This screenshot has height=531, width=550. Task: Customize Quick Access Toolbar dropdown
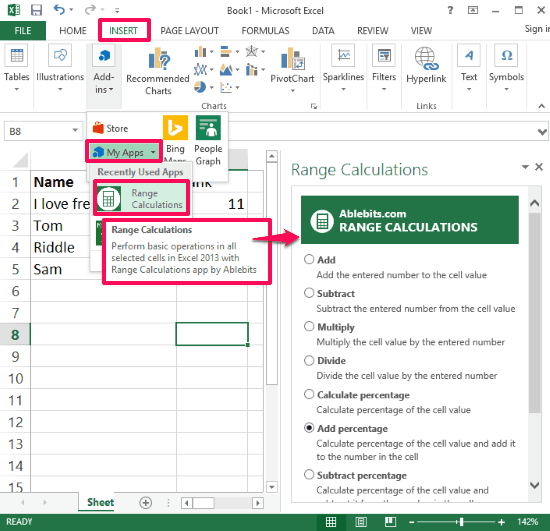pos(117,10)
